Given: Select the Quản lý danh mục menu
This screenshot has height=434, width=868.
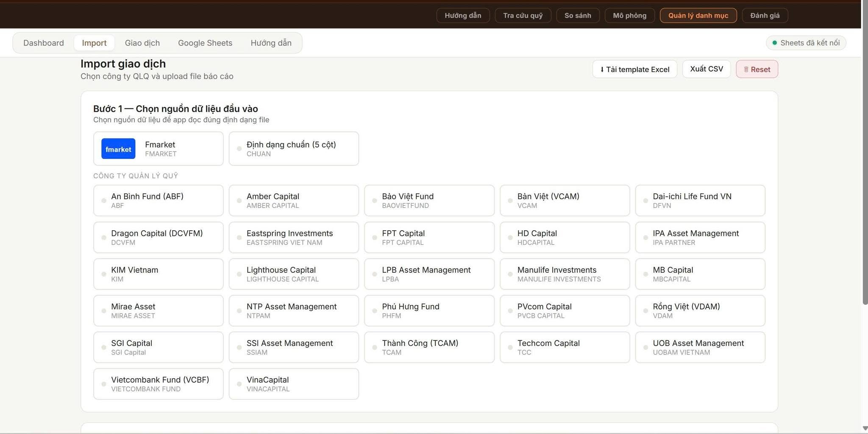Looking at the screenshot, I should (698, 16).
